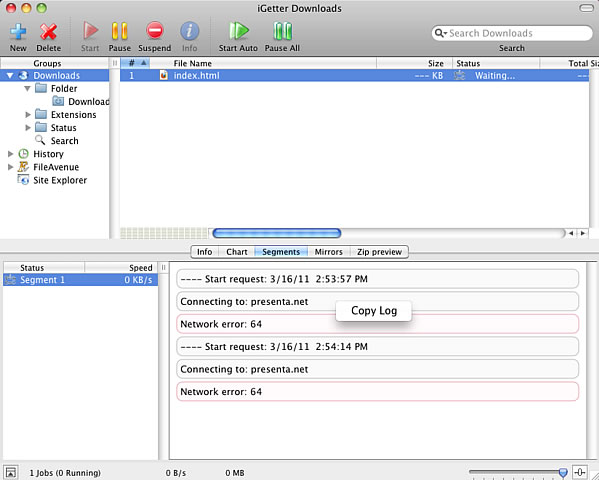Click the toolbar toggle pill button in title bar

pyautogui.click(x=586, y=8)
